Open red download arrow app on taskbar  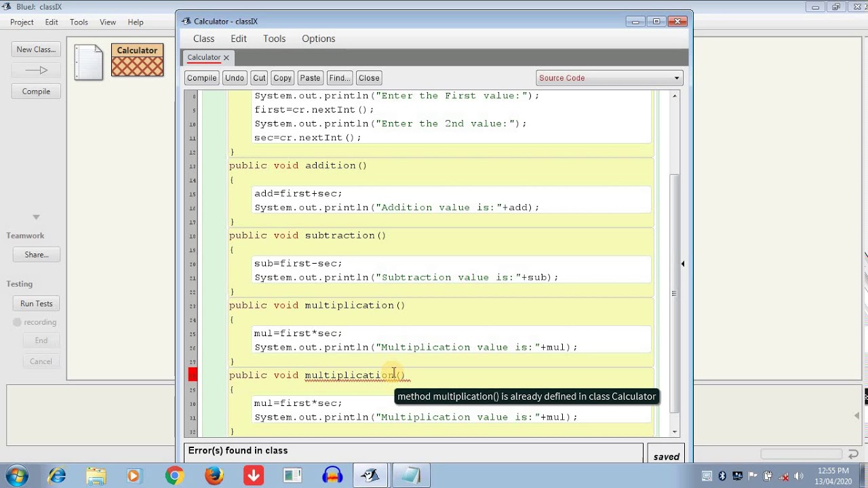click(x=254, y=476)
